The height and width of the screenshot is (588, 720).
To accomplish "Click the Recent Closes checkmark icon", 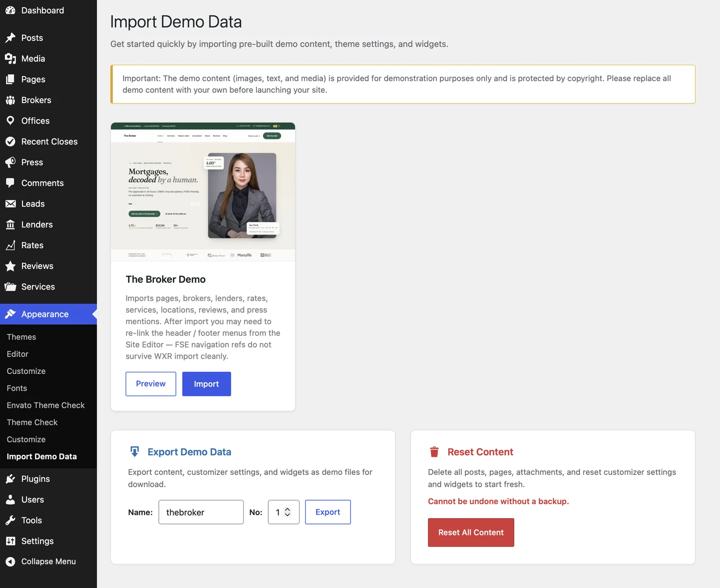I will (x=10, y=141).
